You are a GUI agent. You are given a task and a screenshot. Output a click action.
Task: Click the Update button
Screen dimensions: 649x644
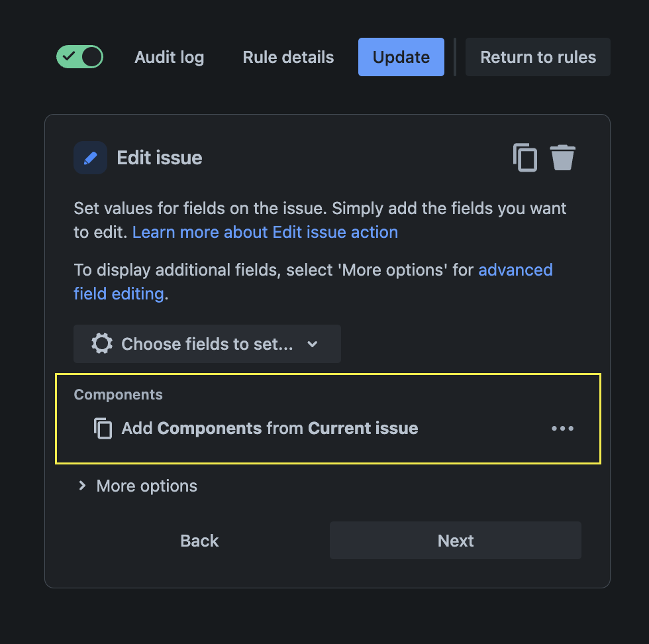click(401, 57)
